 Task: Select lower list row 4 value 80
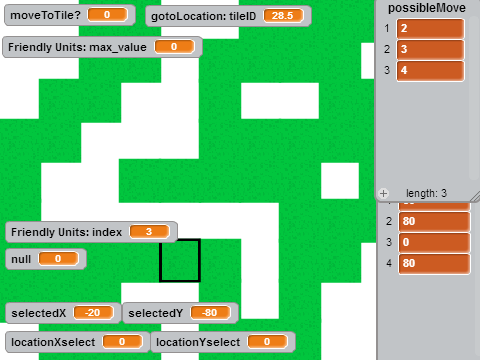pos(435,263)
